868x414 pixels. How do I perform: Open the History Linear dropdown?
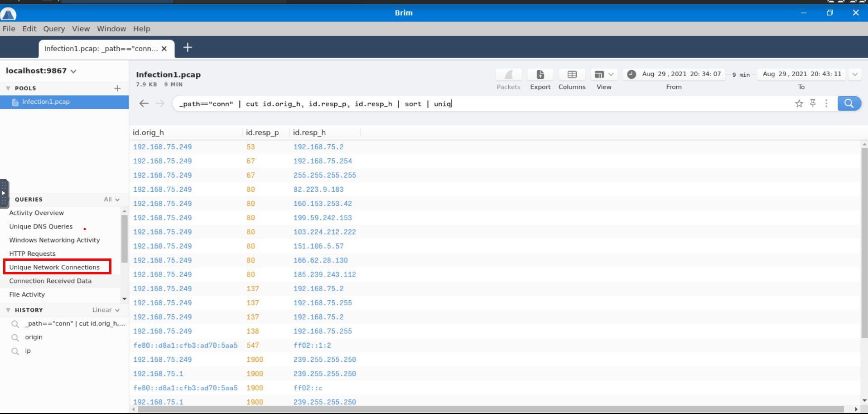[106, 310]
